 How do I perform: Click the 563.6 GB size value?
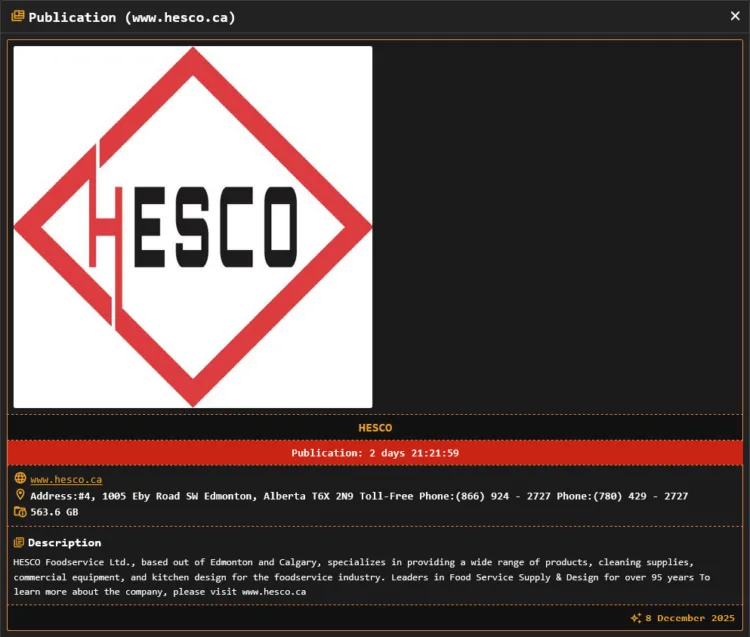[54, 512]
